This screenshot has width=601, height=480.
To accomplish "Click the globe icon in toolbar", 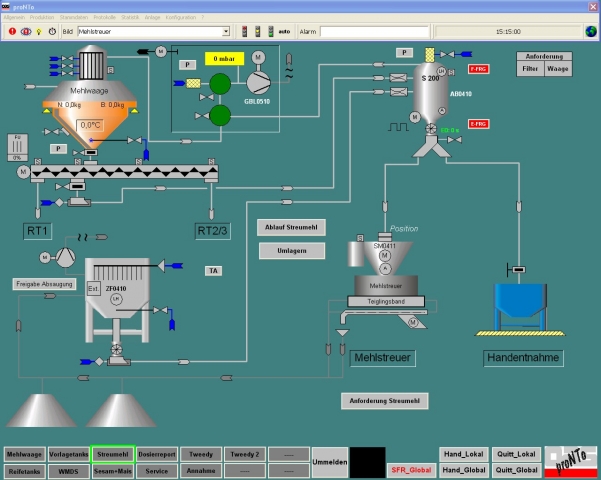I will [591, 31].
